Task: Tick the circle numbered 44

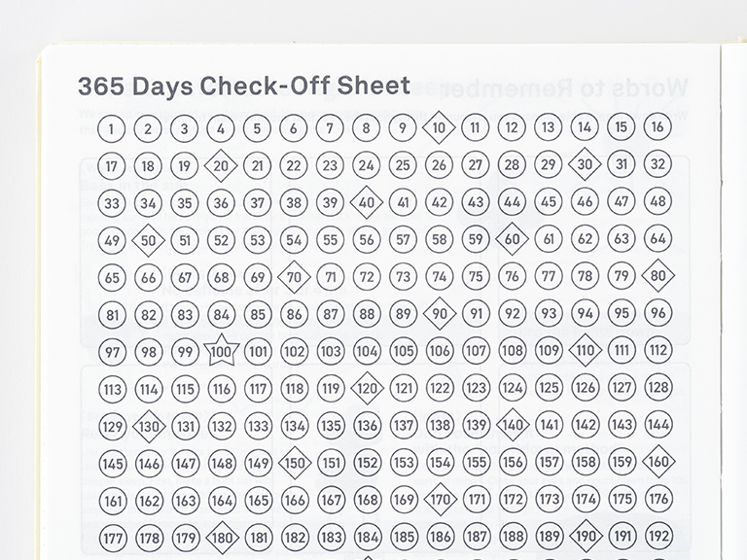Action: (x=513, y=202)
